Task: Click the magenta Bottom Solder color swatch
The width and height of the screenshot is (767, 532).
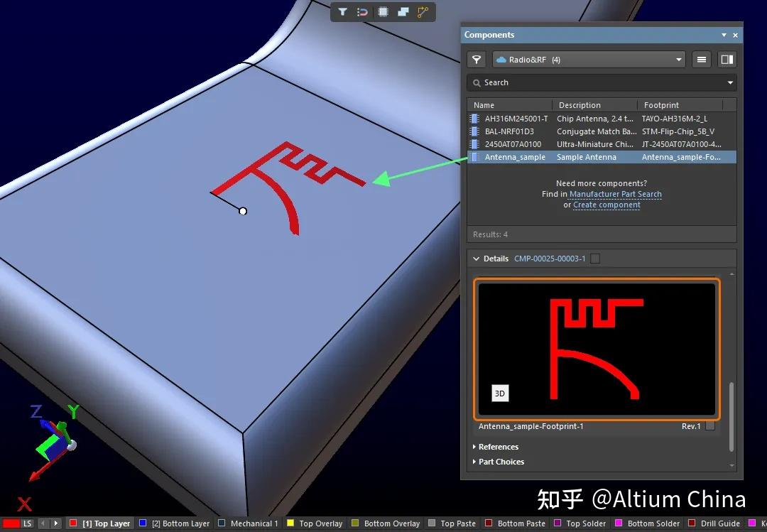Action: pos(619,523)
